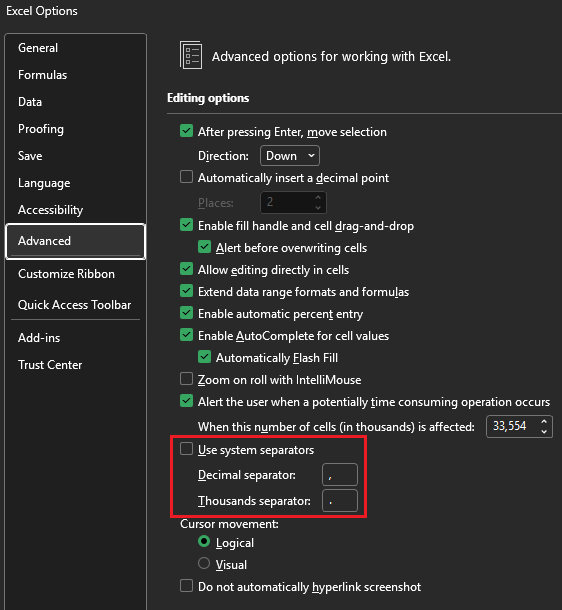Viewport: 562px width, 610px height.
Task: Click the Advanced options header icon
Action: pos(191,56)
